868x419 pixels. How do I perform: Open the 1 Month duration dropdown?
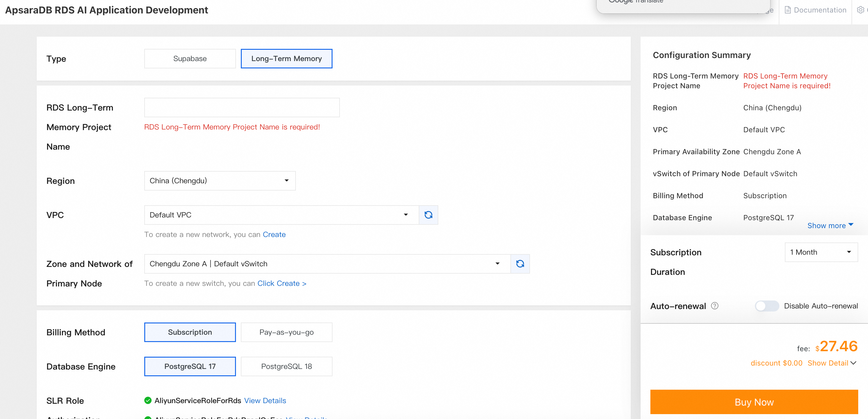(x=821, y=252)
